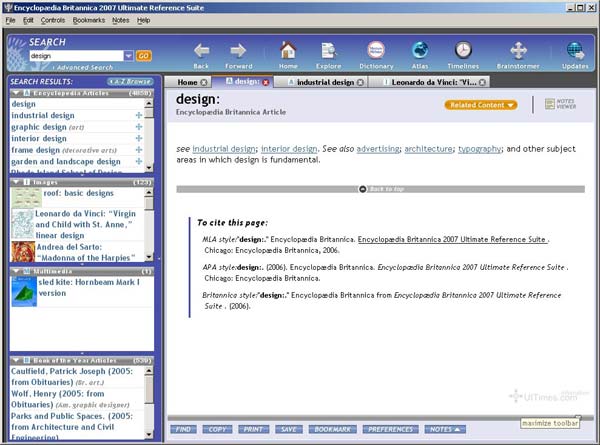Open the sled kite multimedia thumbnail
This screenshot has width=600, height=445.
pos(24,292)
